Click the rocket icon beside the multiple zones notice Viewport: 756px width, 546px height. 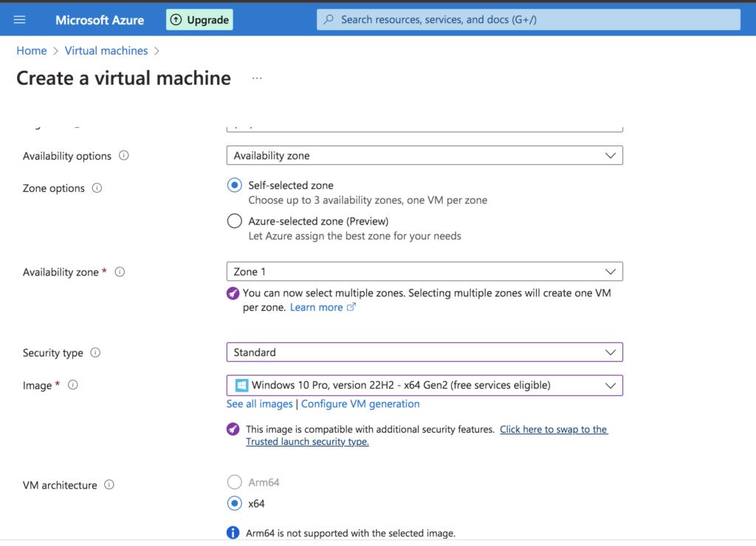click(x=233, y=293)
